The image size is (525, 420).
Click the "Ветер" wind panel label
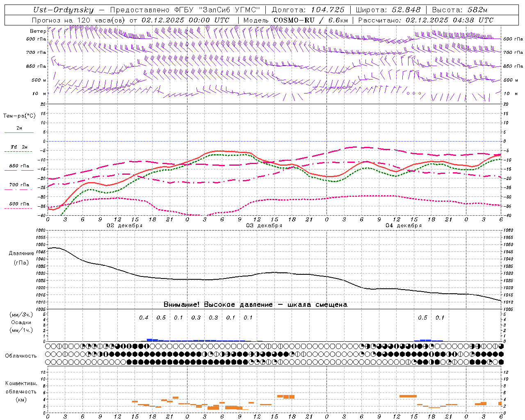[x=38, y=31]
